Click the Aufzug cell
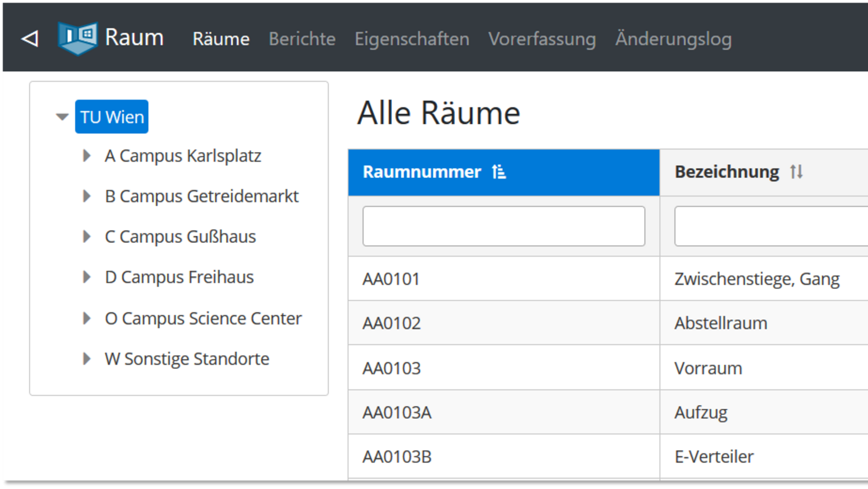 tap(764, 412)
